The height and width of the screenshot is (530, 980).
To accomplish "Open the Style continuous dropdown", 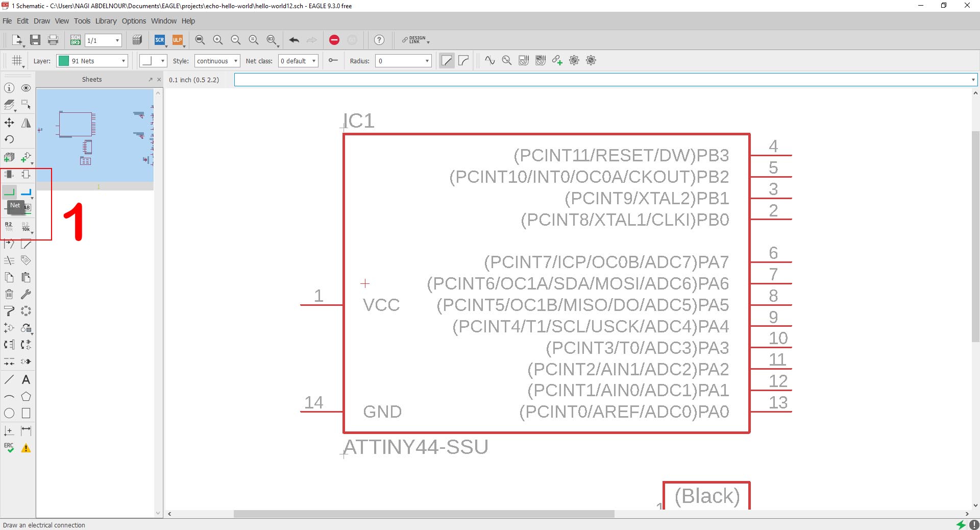I will tap(217, 61).
